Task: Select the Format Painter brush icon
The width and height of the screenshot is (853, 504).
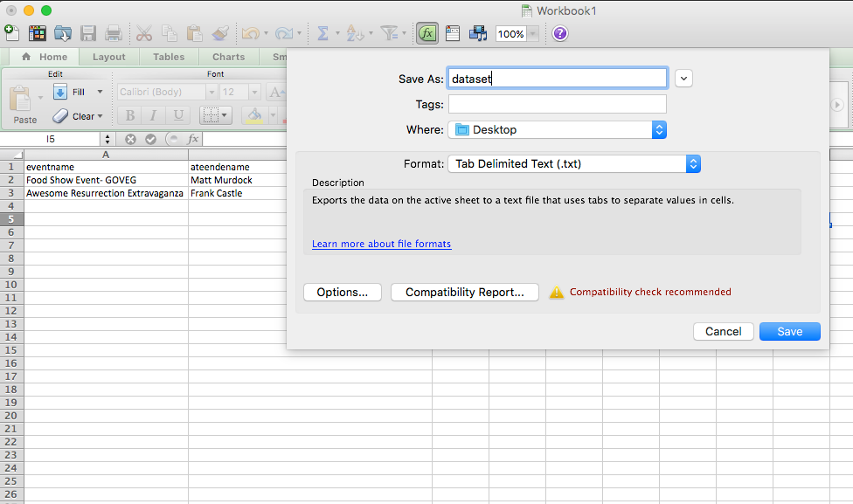Action: [x=219, y=33]
